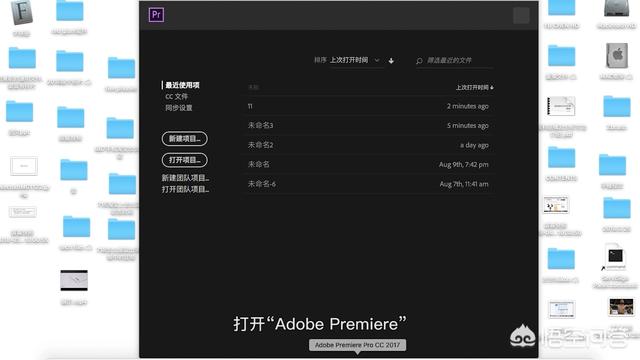Select 最近使用项 in the sidebar

tap(182, 85)
